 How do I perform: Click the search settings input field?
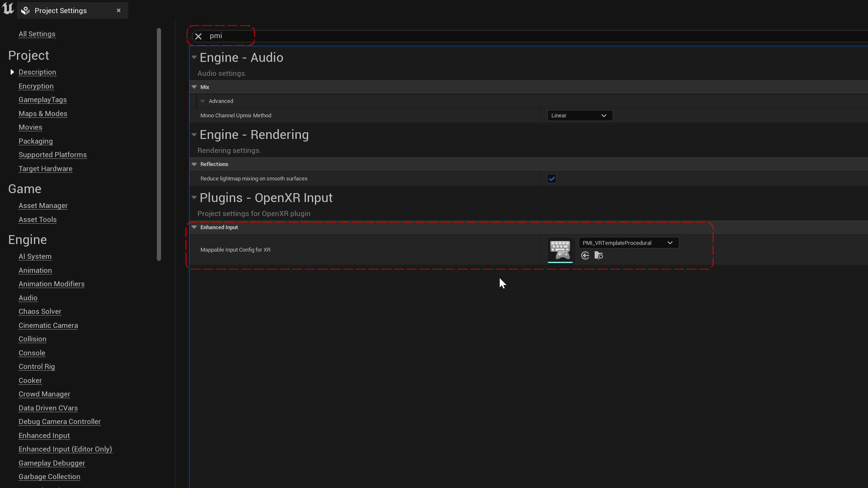(424, 36)
